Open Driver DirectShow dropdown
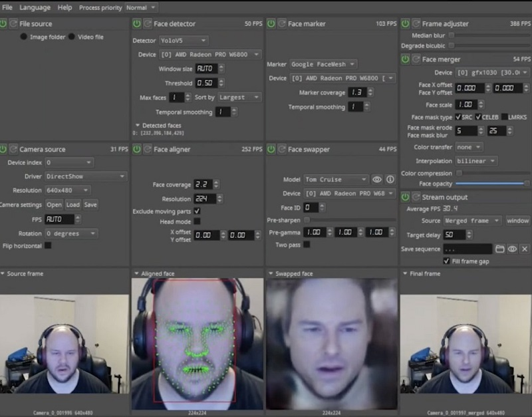Screen dimensions: 532x417 (86, 176)
